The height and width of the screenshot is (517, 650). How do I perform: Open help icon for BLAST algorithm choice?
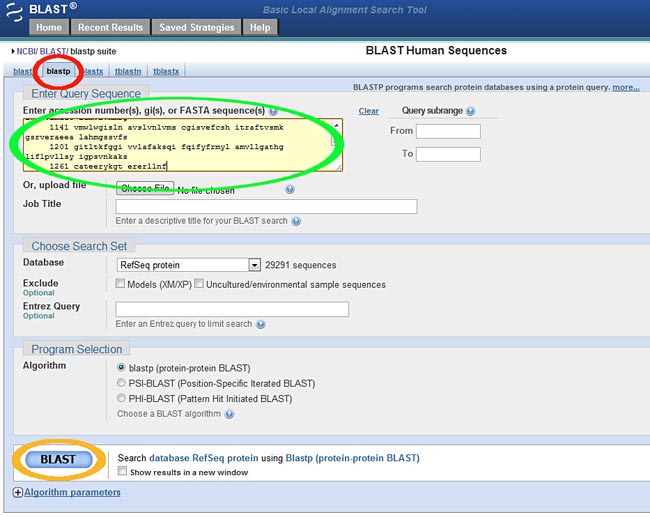tap(229, 414)
